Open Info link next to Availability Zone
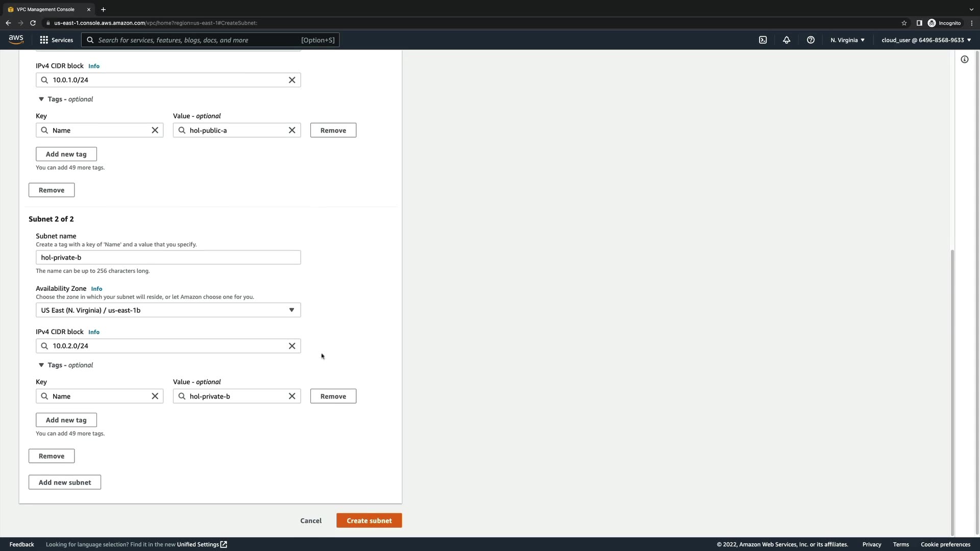Screen dimensions: 980x551 point(96,289)
